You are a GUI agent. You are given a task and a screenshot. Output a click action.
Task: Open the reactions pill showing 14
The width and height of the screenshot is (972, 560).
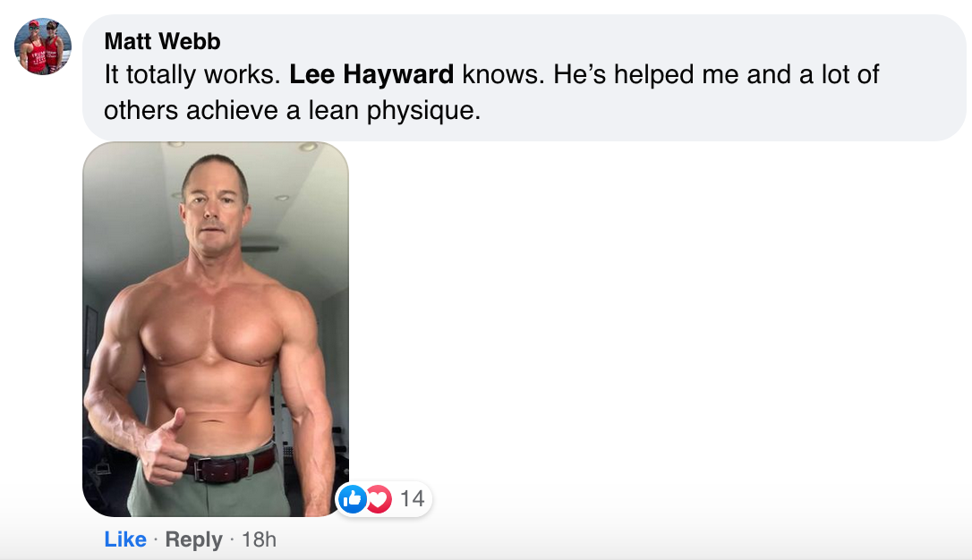(384, 498)
